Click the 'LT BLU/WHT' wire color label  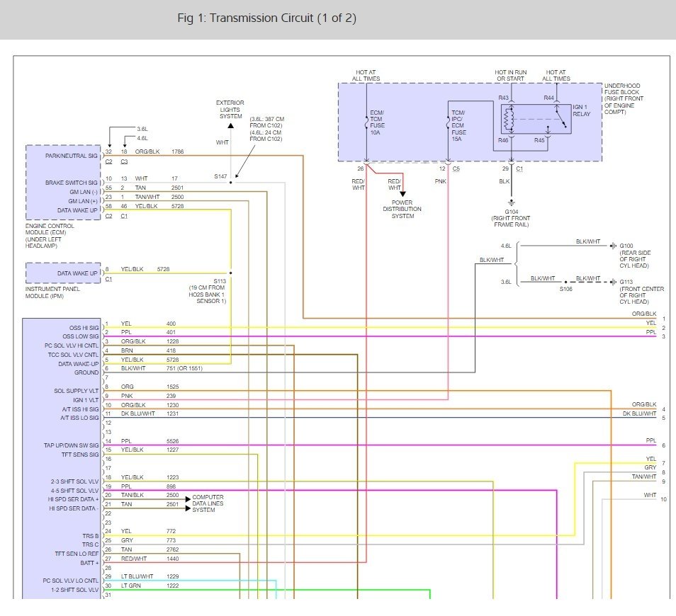pyautogui.click(x=137, y=576)
